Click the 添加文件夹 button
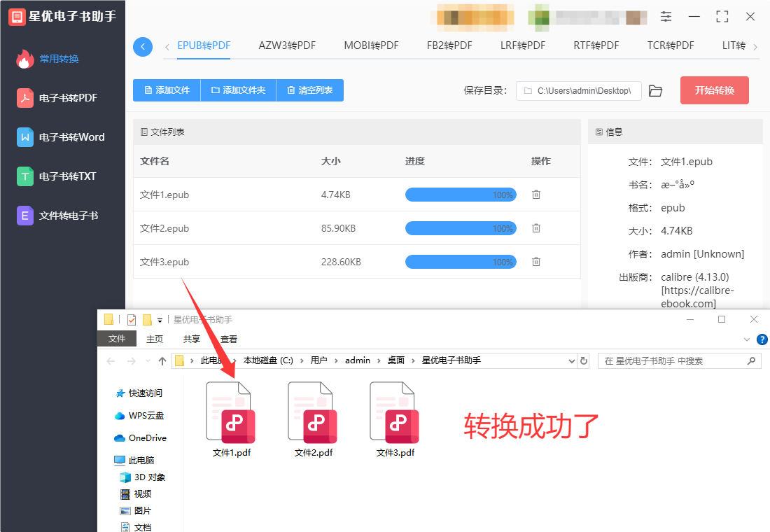This screenshot has height=532, width=770. click(239, 90)
